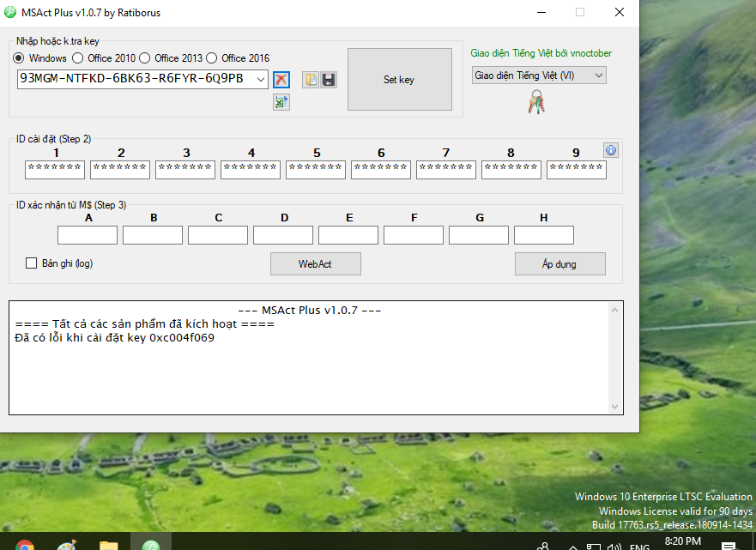Click the Áp dụng button
This screenshot has width=756, height=550.
click(x=559, y=264)
